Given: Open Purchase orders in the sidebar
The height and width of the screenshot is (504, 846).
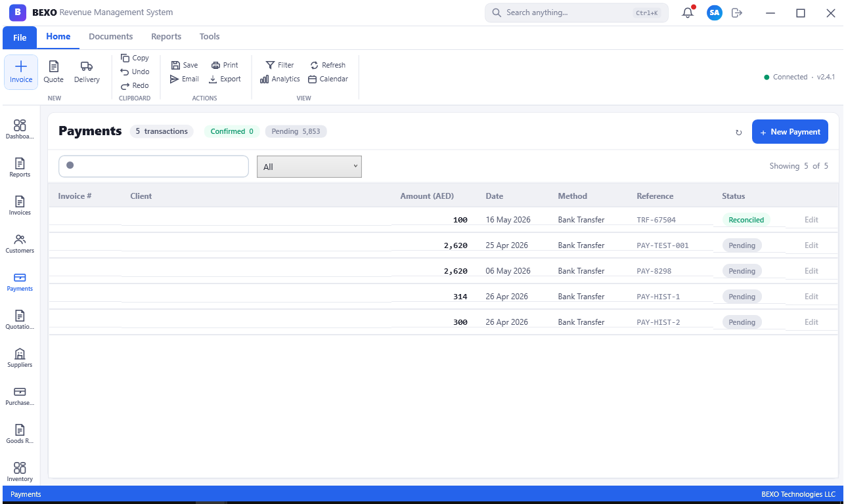Looking at the screenshot, I should pos(20,396).
